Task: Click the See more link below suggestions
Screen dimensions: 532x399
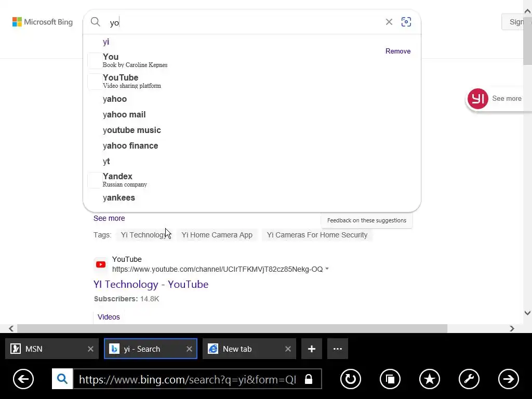Action: pyautogui.click(x=109, y=218)
